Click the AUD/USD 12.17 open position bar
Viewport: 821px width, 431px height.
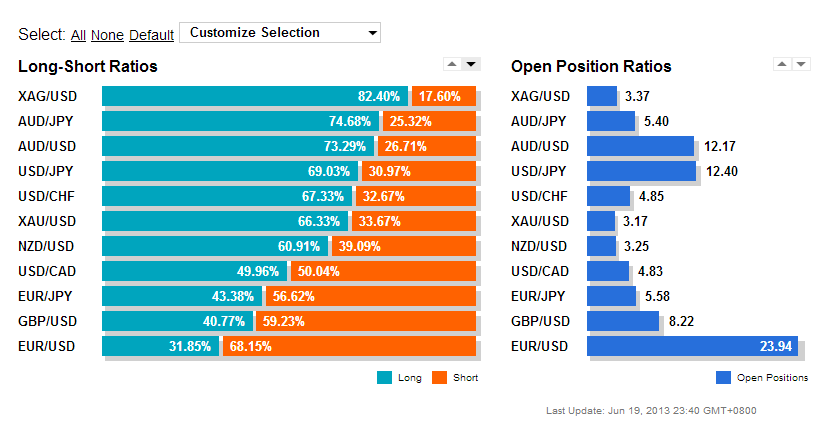click(640, 146)
